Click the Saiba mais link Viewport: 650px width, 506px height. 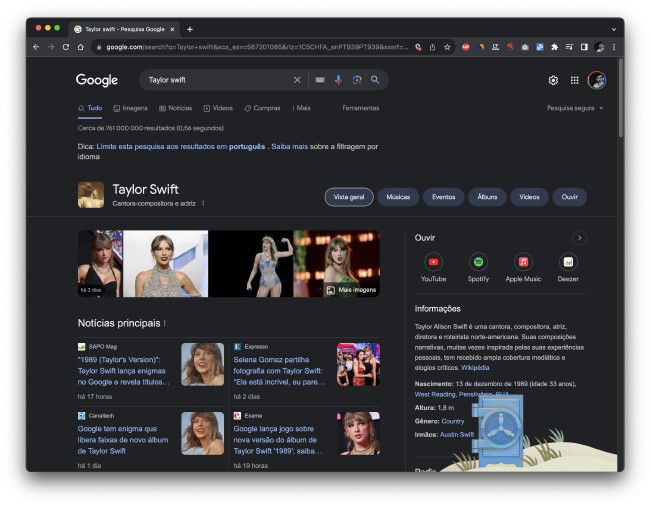click(x=290, y=147)
